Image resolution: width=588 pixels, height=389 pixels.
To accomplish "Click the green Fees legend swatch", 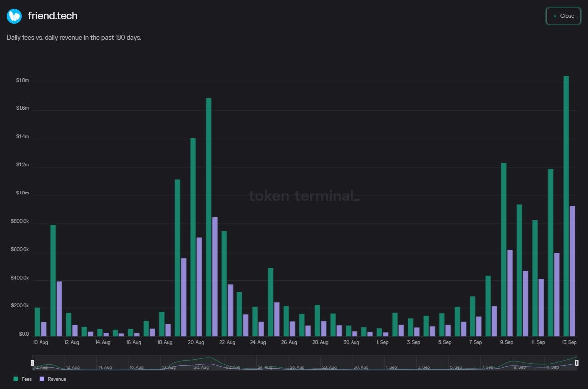I will pos(16,379).
